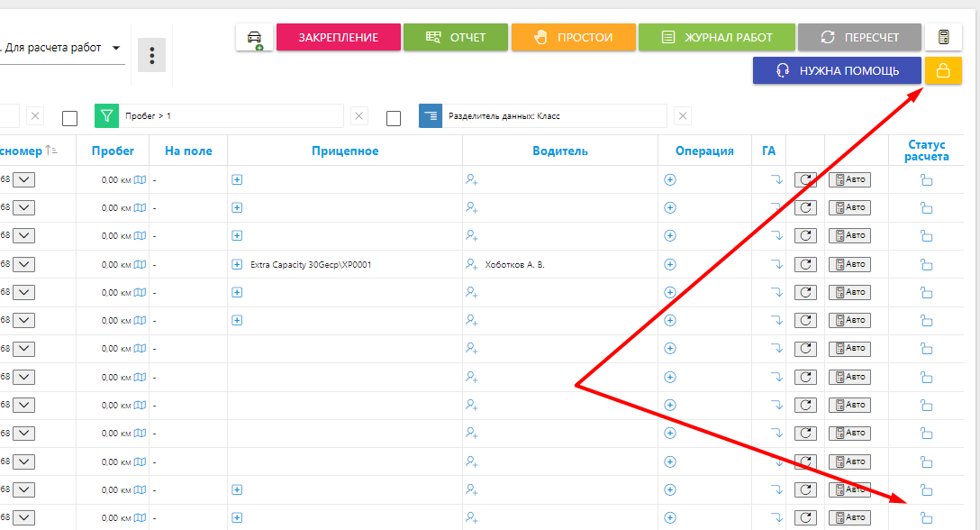Assign a driver in the first table row
980x530 pixels.
tap(472, 179)
